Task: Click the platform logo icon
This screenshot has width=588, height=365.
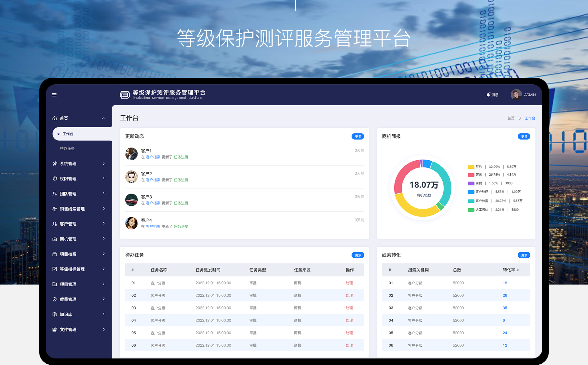Action: (124, 95)
